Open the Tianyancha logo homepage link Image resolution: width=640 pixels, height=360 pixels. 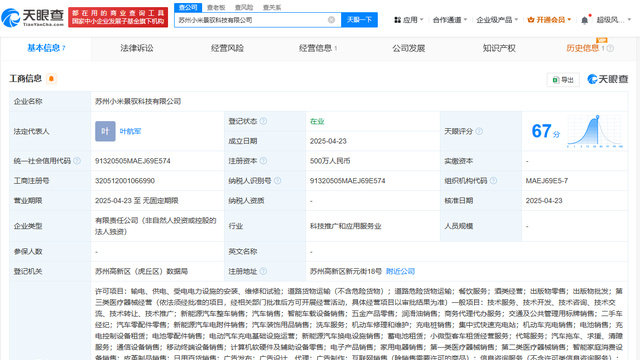coord(33,17)
